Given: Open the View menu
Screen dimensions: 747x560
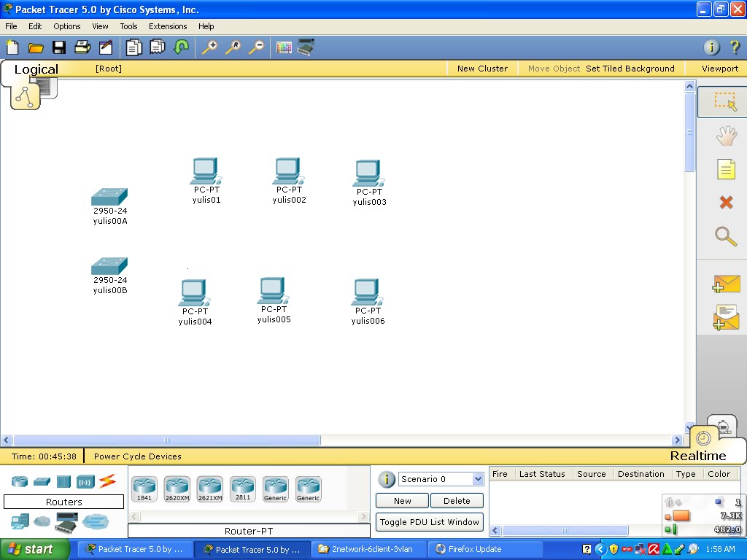Looking at the screenshot, I should 100,26.
